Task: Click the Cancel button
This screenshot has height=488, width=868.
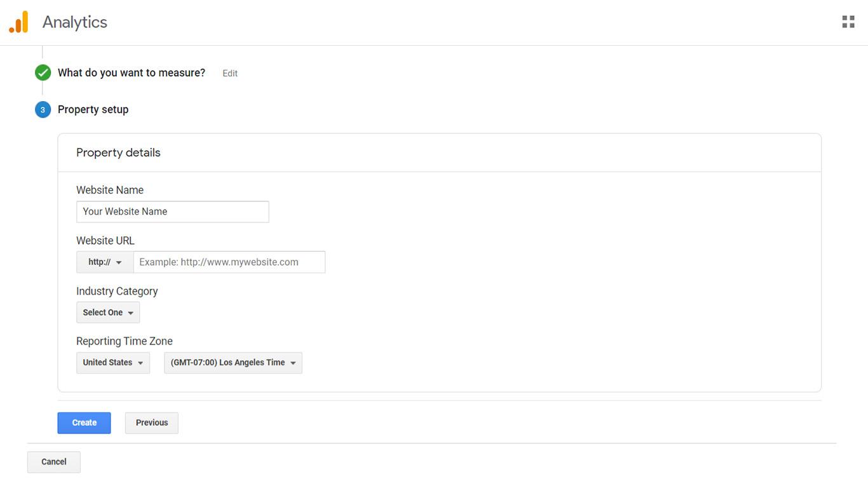Action: (x=54, y=462)
